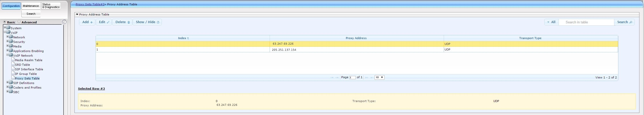Expand the System tree node
644x115 pixels.
click(5, 27)
